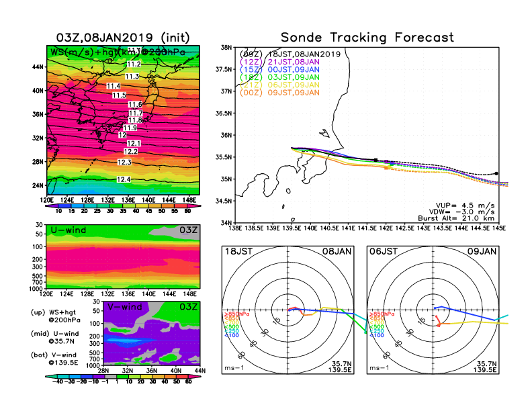Image resolution: width=532 pixels, height=411 pixels.
Task: Click the '18JST' hodograph title
Action: (x=238, y=251)
